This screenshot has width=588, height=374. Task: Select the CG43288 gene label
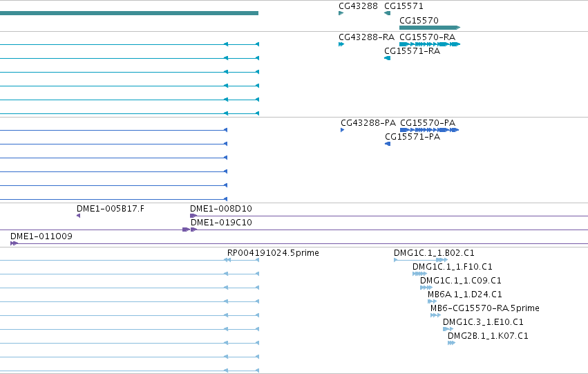click(x=358, y=6)
